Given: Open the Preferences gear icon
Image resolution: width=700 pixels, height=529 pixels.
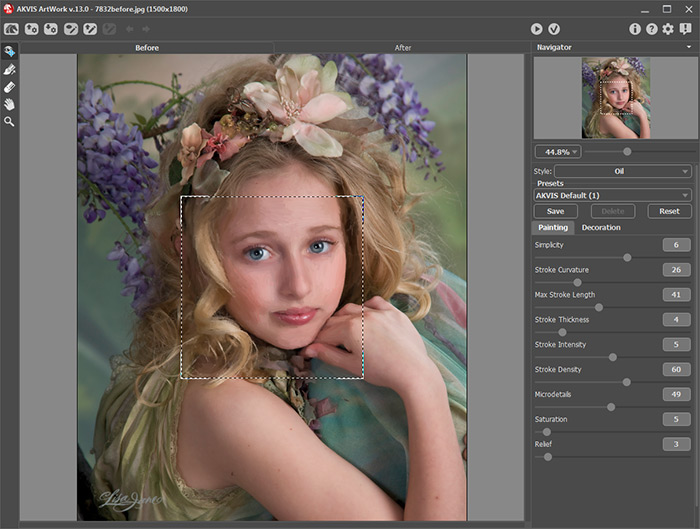Looking at the screenshot, I should (x=668, y=29).
